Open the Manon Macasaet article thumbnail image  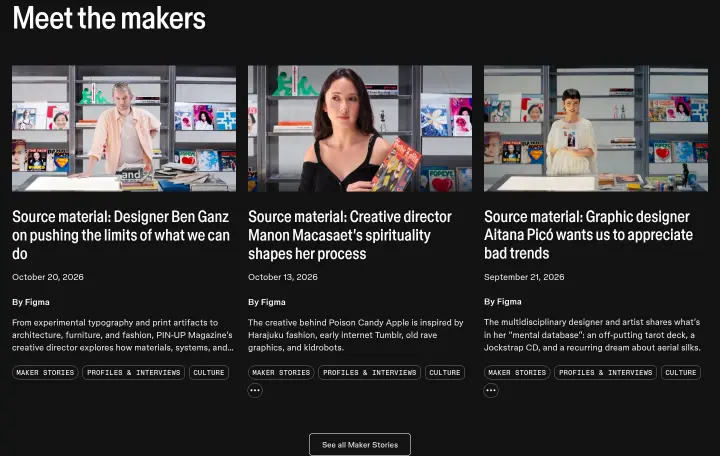[x=360, y=128]
